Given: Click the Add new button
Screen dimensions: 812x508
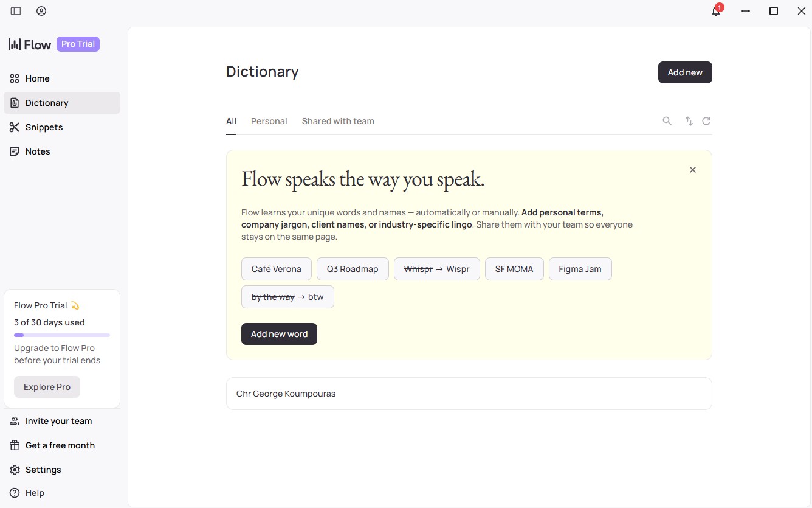Looking at the screenshot, I should tap(684, 72).
